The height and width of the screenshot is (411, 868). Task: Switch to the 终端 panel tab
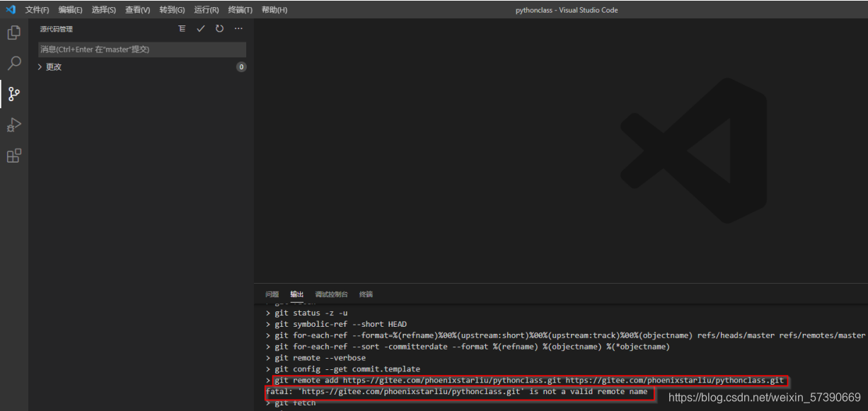tap(366, 294)
